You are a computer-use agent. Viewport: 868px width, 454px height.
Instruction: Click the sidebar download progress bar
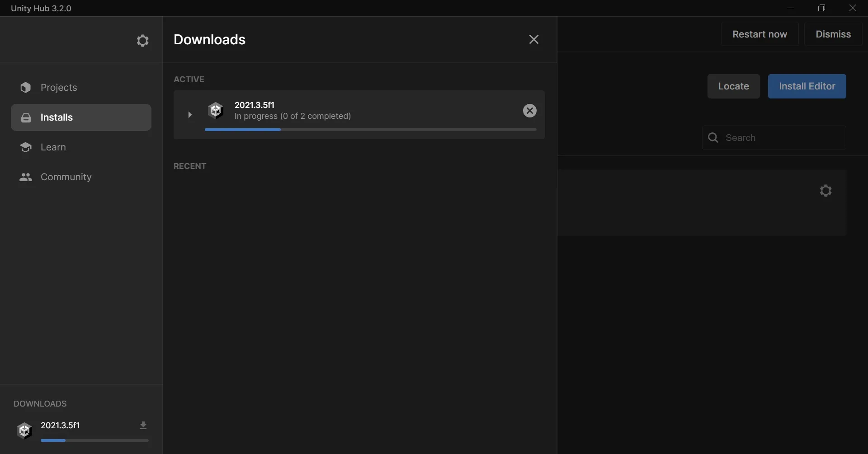click(94, 440)
